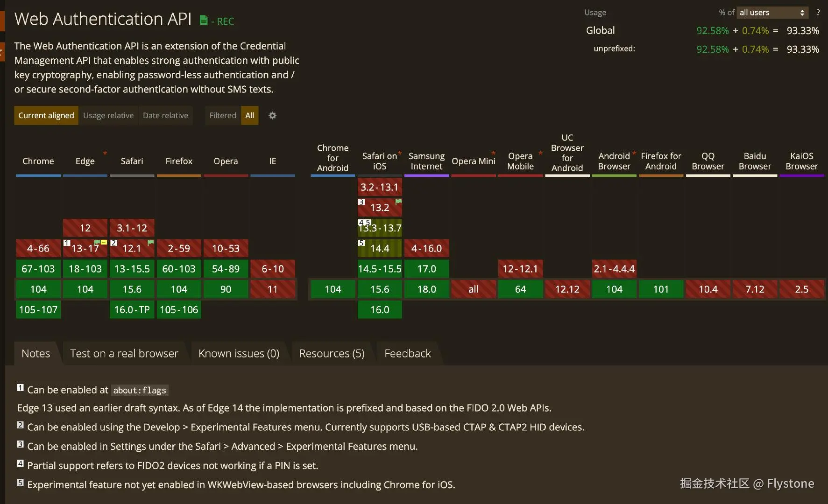Select Opera 54-89 cell
The height and width of the screenshot is (504, 828).
[x=226, y=269]
